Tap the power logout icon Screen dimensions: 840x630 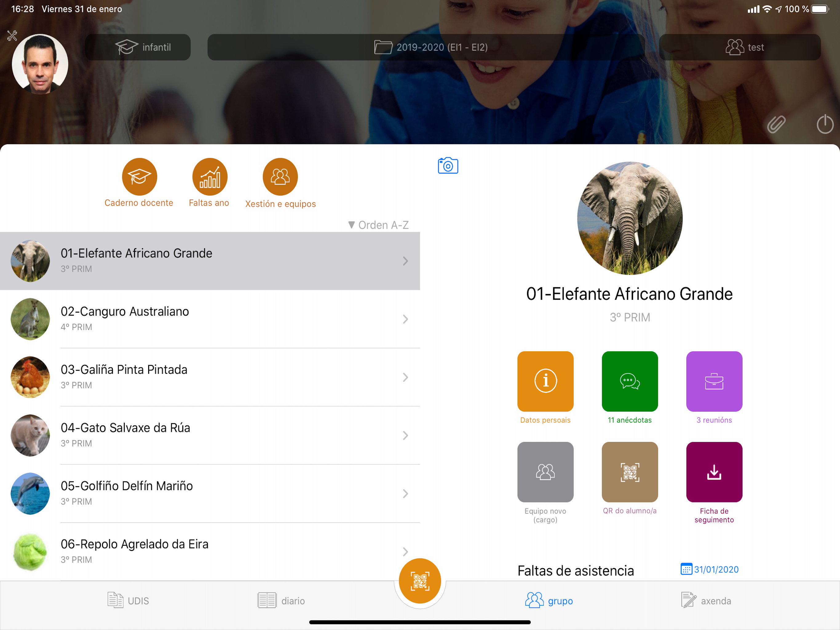(x=825, y=124)
